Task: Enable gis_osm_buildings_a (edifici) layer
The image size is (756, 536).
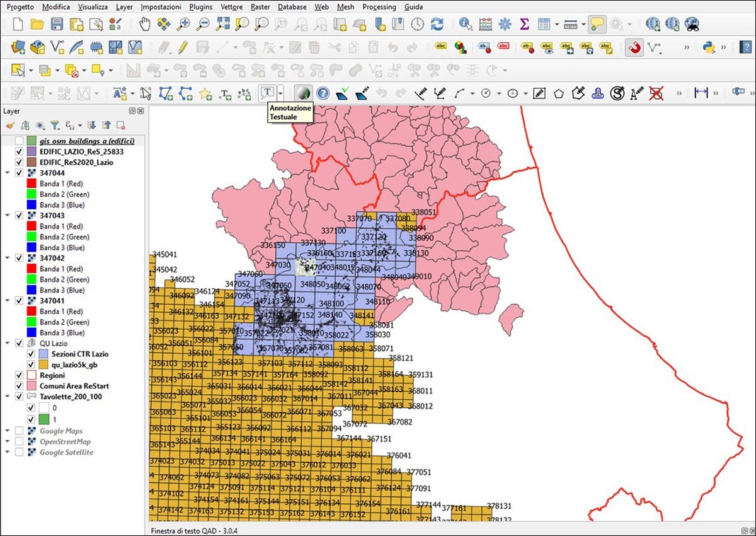Action: 19,141
